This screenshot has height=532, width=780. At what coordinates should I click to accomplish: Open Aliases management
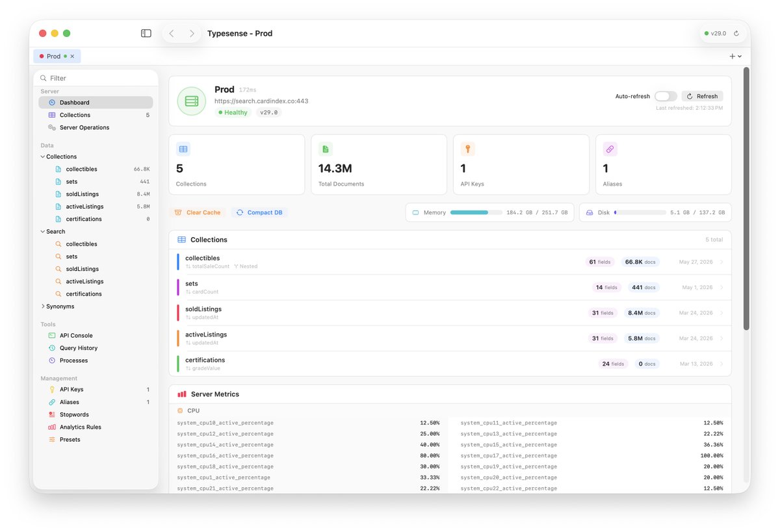coord(96,402)
